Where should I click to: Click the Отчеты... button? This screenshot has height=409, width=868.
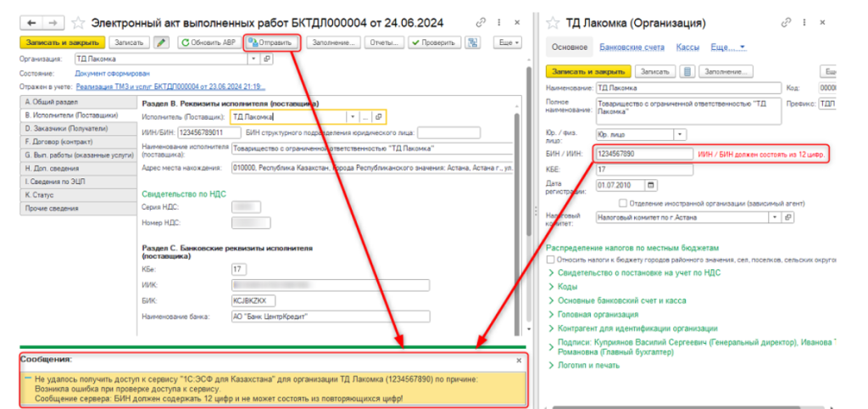pyautogui.click(x=385, y=42)
